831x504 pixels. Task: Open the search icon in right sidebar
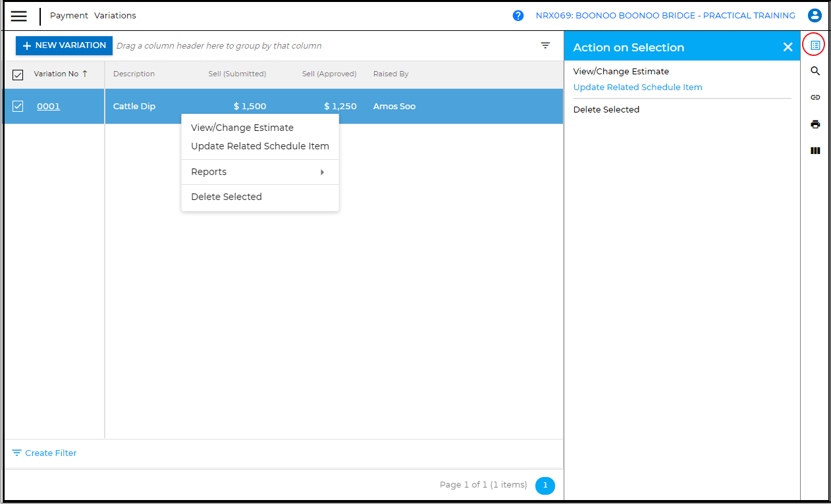click(x=815, y=71)
